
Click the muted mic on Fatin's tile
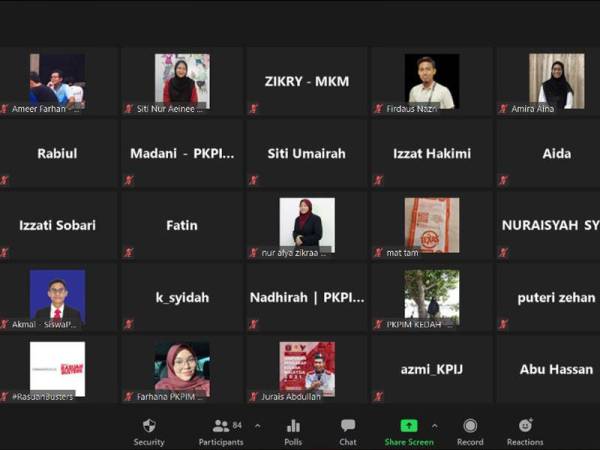(129, 252)
